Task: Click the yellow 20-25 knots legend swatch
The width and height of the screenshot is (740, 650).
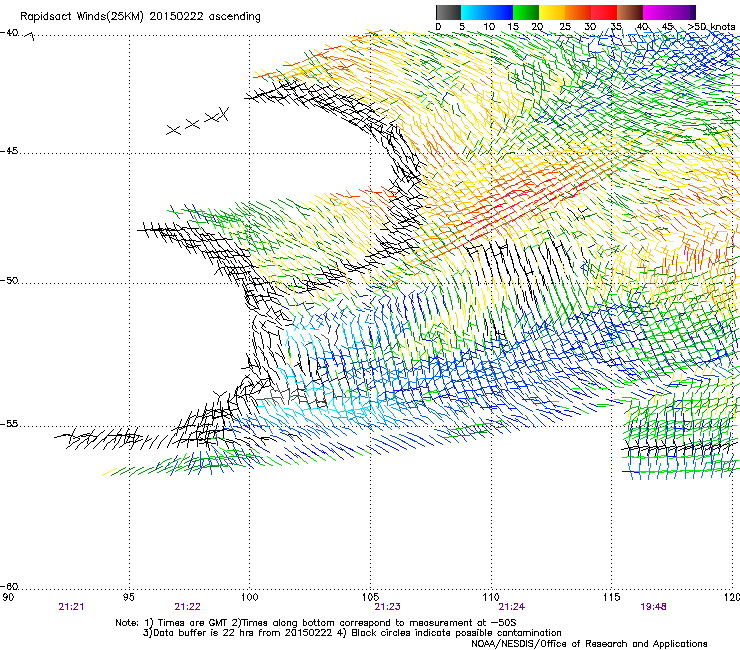Action: pos(552,12)
